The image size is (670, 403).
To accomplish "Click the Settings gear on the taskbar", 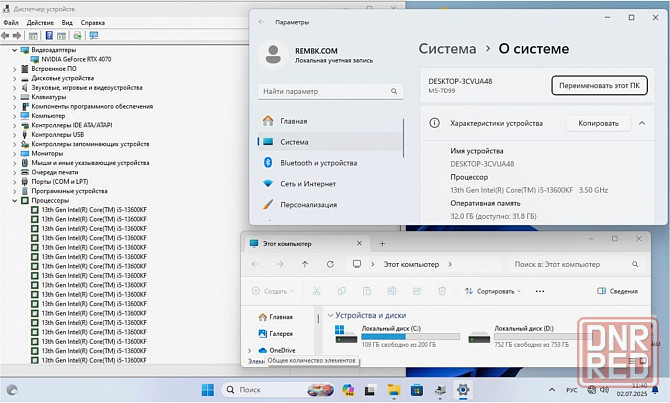I will pos(463,390).
